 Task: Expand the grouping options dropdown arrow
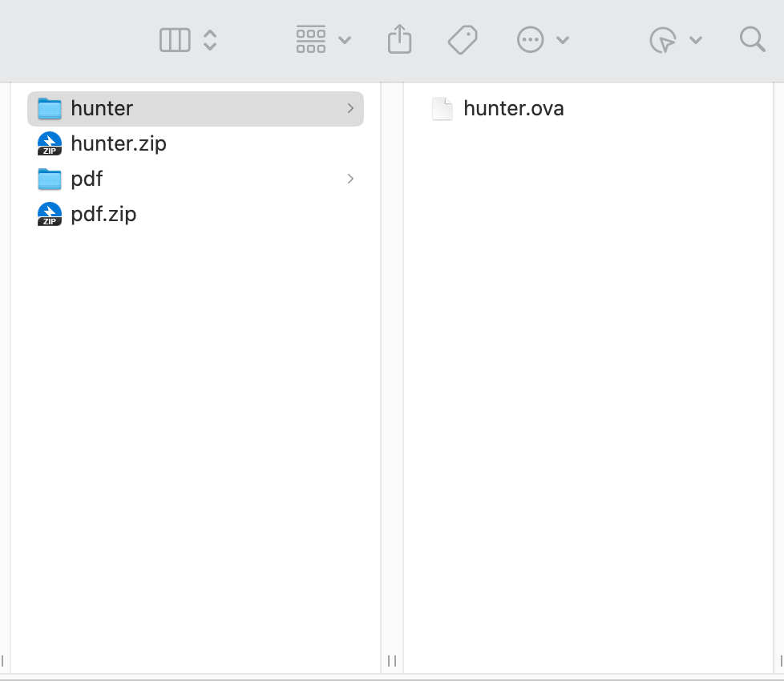(x=345, y=40)
